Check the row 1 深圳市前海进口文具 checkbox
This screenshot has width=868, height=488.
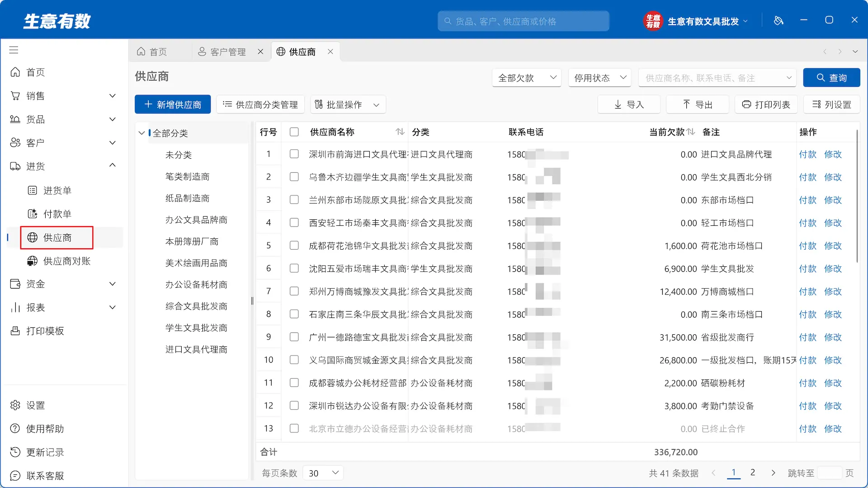[x=294, y=154]
